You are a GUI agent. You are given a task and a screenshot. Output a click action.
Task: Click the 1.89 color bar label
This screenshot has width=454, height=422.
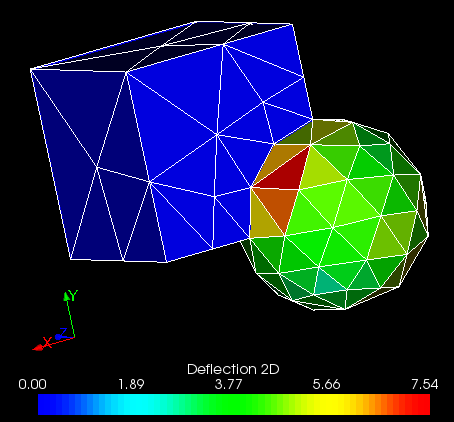point(131,384)
